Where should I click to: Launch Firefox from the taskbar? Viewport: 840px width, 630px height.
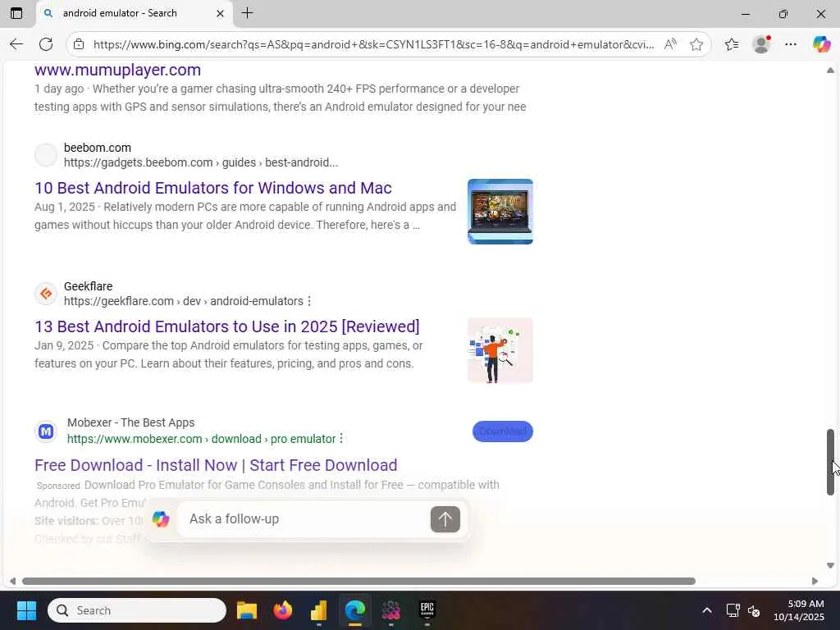[282, 610]
